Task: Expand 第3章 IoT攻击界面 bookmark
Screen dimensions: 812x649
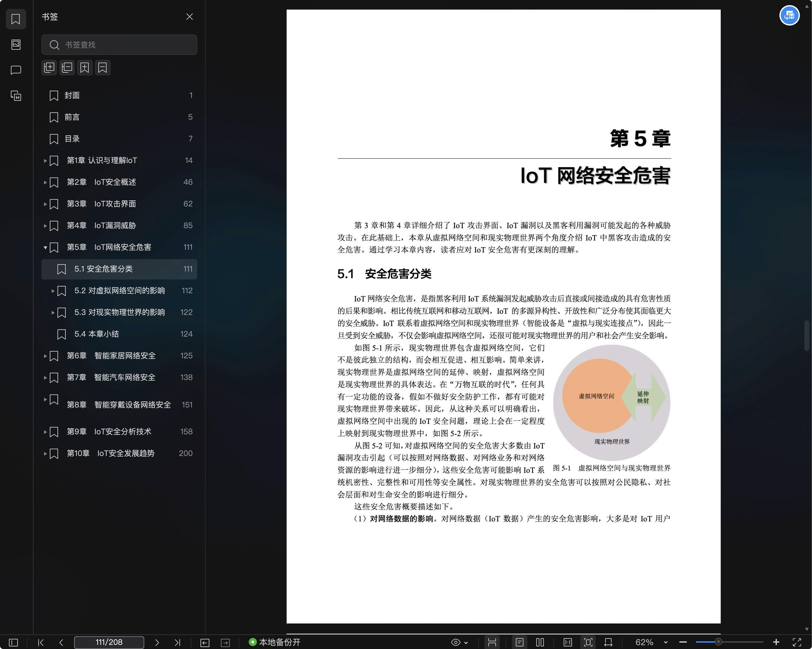Action: point(45,204)
